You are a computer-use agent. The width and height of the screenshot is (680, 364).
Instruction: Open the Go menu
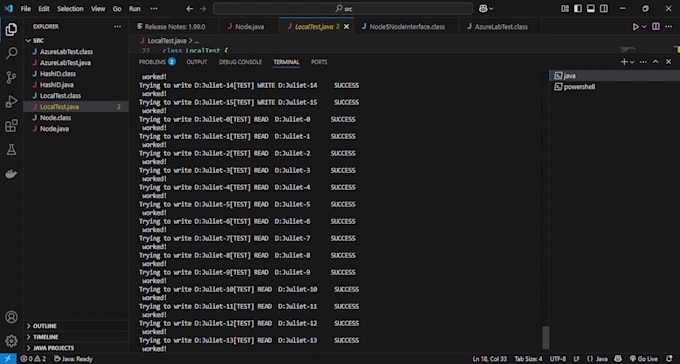[x=117, y=9]
